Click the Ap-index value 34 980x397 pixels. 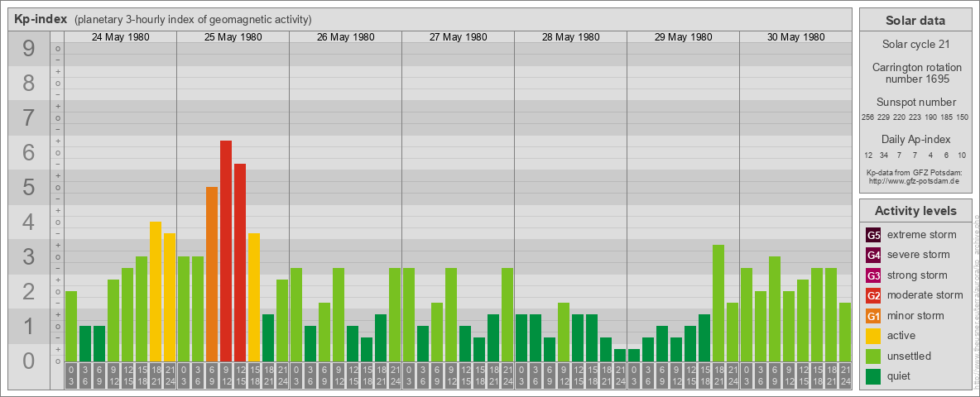[x=884, y=155]
